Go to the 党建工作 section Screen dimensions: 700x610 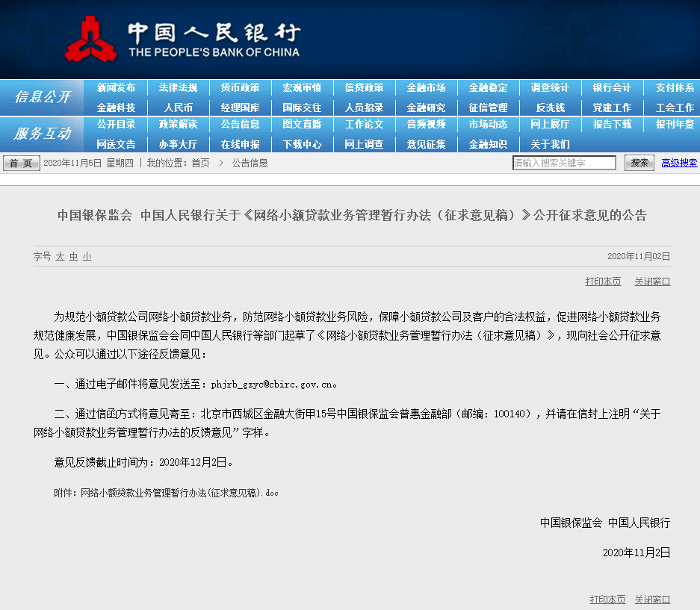pos(613,108)
